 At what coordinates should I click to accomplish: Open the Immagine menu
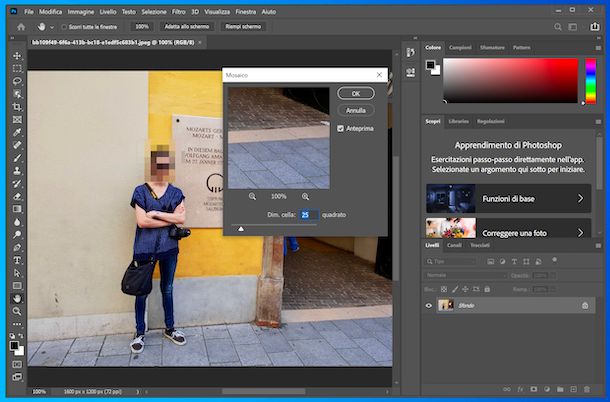pos(81,12)
